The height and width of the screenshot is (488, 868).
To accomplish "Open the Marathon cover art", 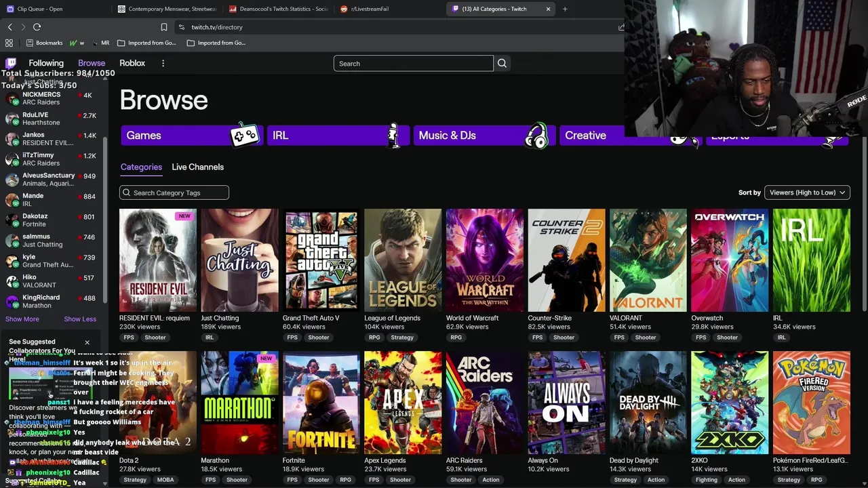I will (x=239, y=403).
